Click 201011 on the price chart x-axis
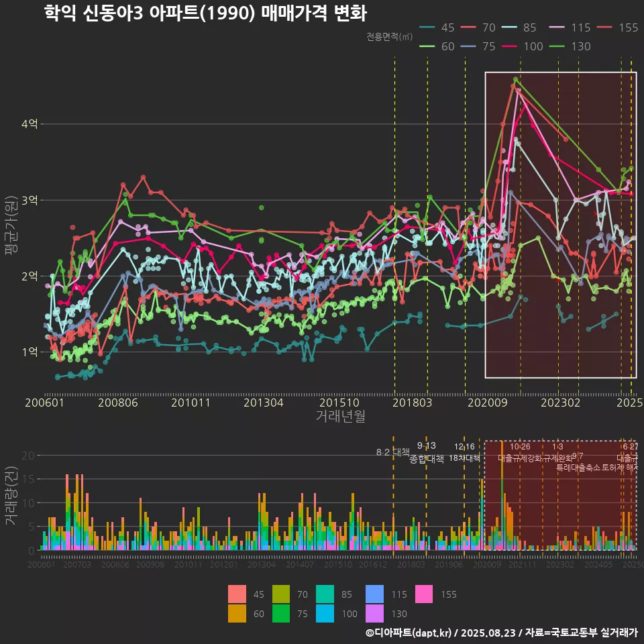The height and width of the screenshot is (644, 644). coord(191,402)
